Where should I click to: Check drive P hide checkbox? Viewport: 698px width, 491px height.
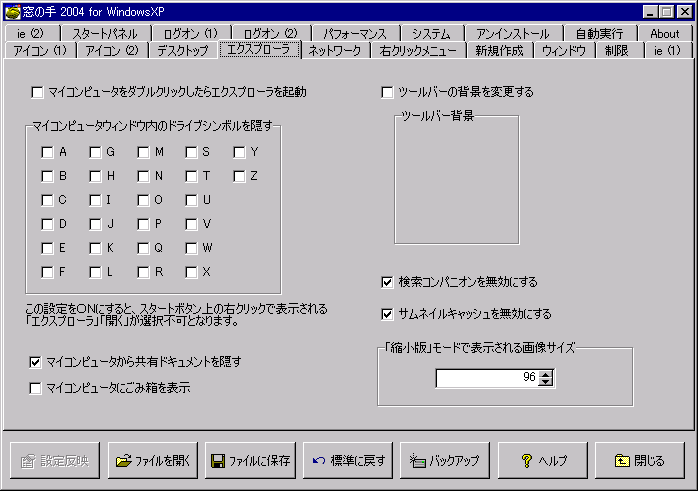tap(143, 224)
